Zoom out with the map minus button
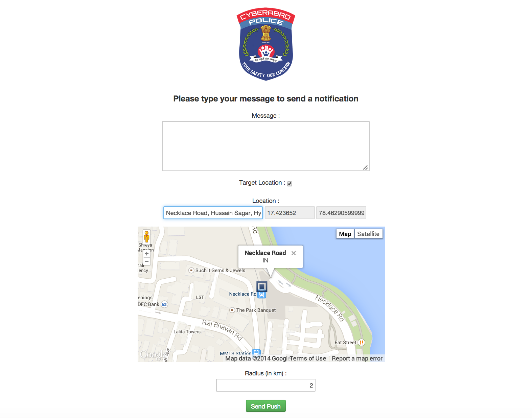This screenshot has height=418, width=532. (147, 261)
